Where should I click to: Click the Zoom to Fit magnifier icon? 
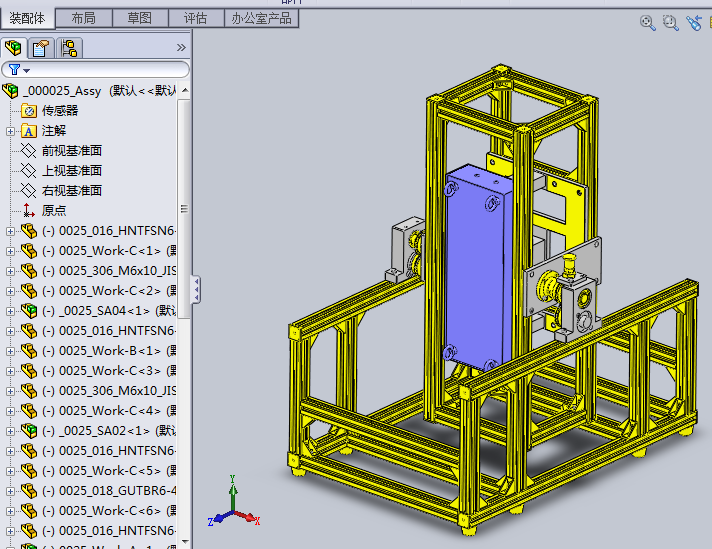point(648,22)
